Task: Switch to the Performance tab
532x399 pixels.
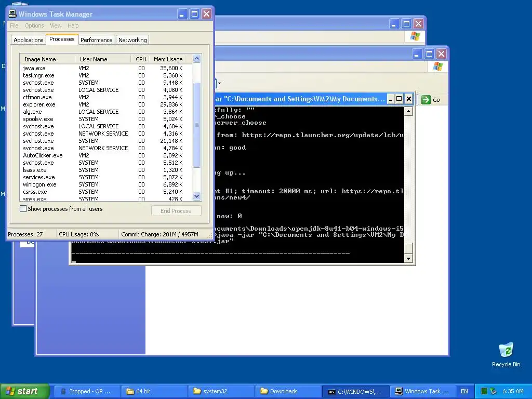Action: (96, 39)
